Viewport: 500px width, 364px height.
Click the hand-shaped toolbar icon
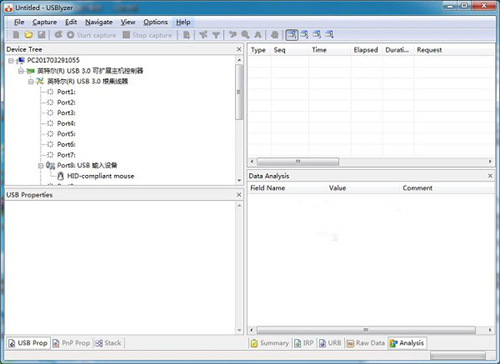point(275,35)
